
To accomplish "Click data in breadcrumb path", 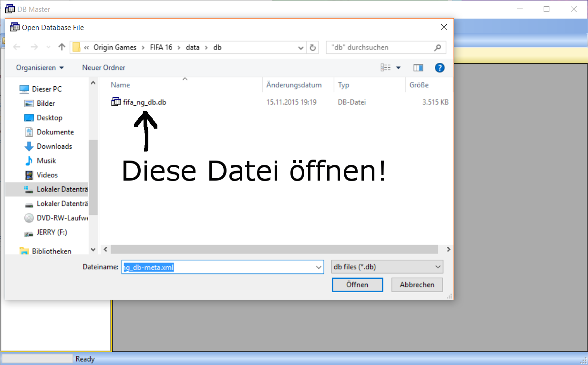I will pyautogui.click(x=193, y=47).
